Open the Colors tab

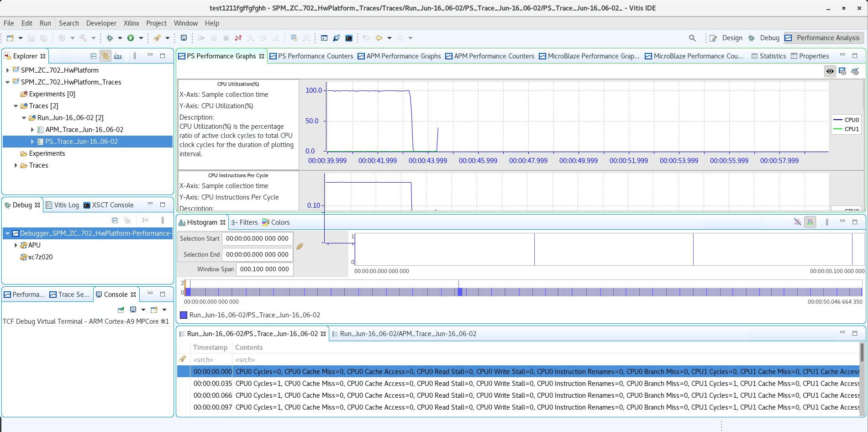276,222
